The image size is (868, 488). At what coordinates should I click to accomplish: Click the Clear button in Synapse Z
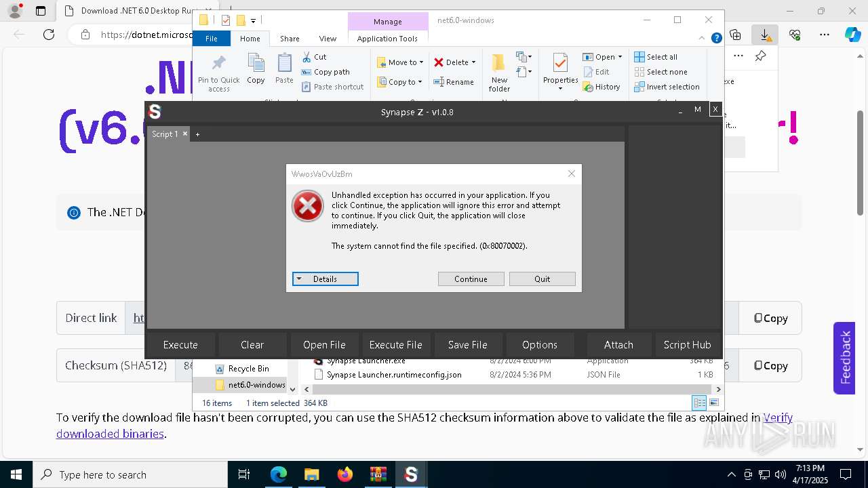pyautogui.click(x=252, y=344)
